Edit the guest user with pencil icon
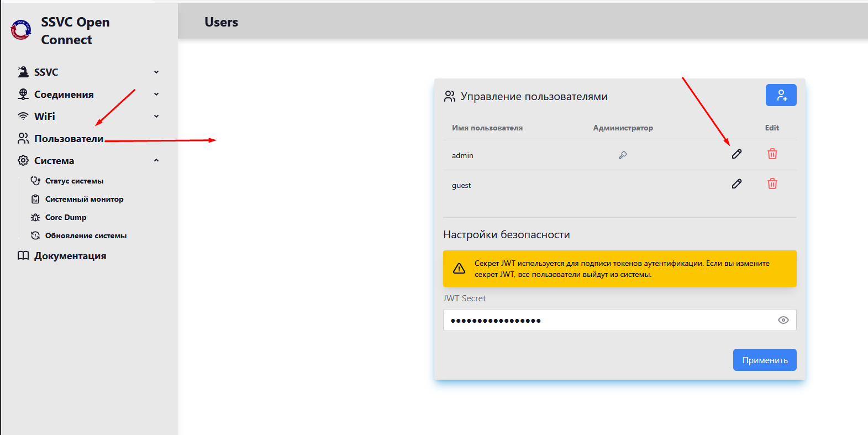This screenshot has width=868, height=435. pyautogui.click(x=737, y=184)
